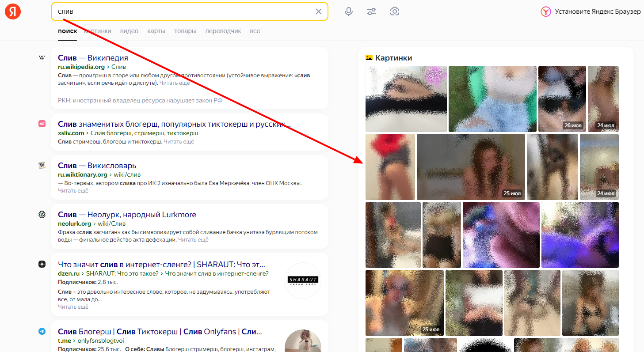The height and width of the screenshot is (352, 644).
Task: Clear the search box with the X icon
Action: click(x=318, y=11)
